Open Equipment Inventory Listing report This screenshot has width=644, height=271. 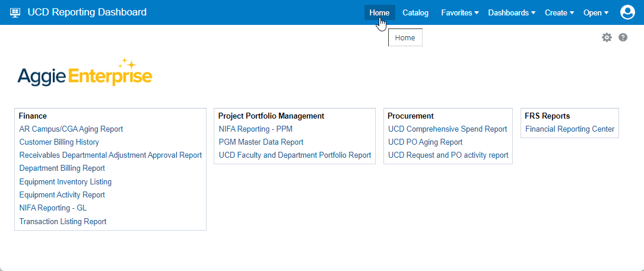tap(65, 182)
